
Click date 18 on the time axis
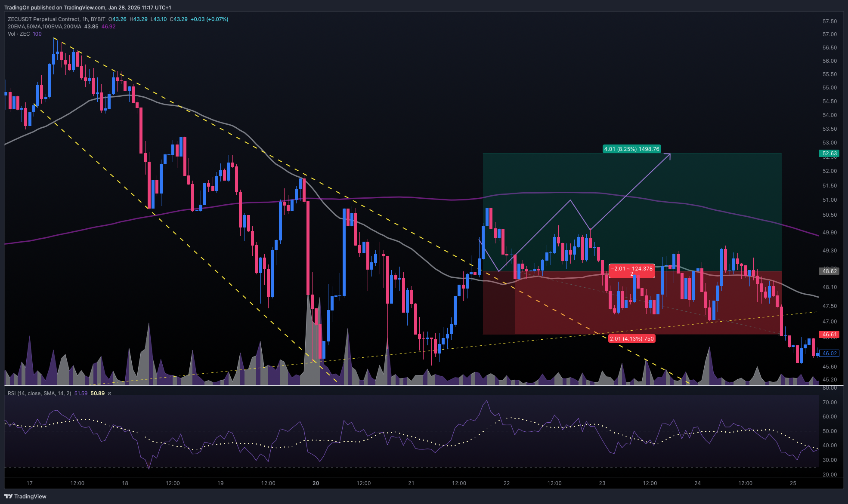tap(125, 483)
